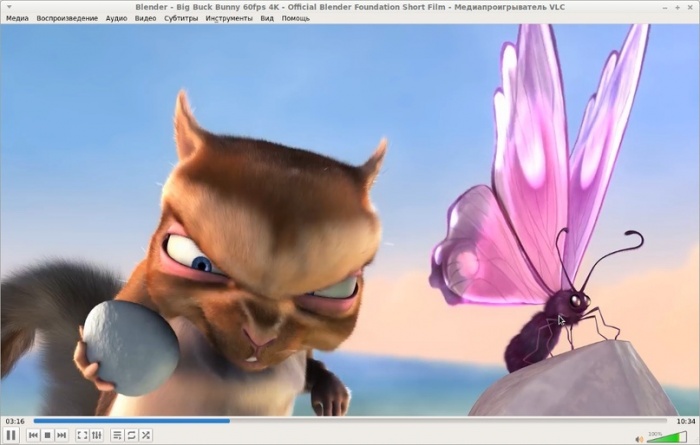Open the Вид menu

coord(267,18)
